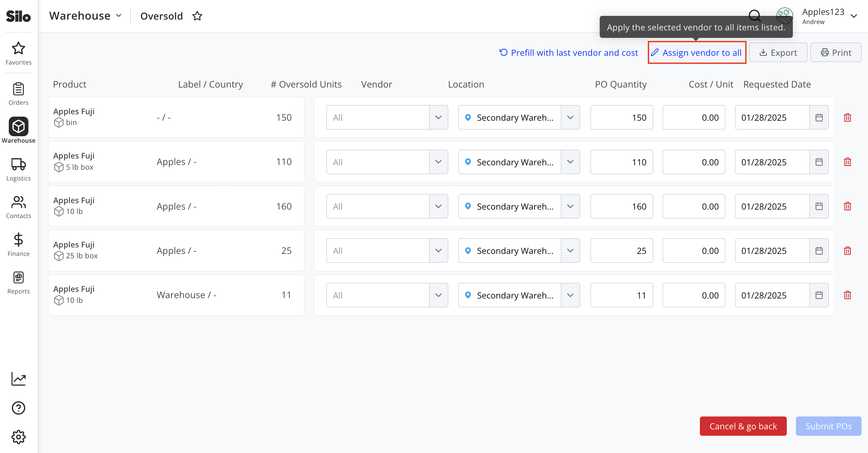Open calendar for the 5 lb box row
The width and height of the screenshot is (868, 453).
pos(819,162)
